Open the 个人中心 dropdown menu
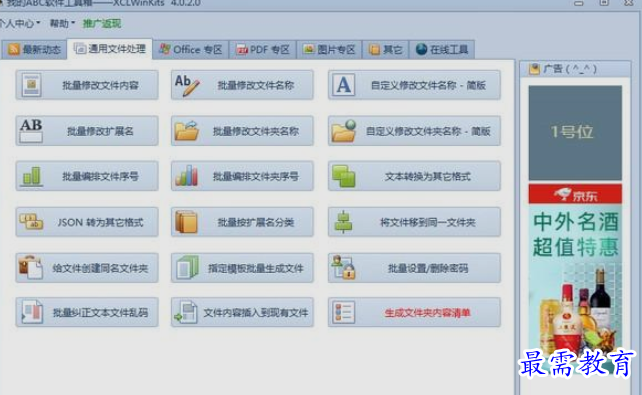Viewport: 642px width, 395px height. tap(20, 23)
